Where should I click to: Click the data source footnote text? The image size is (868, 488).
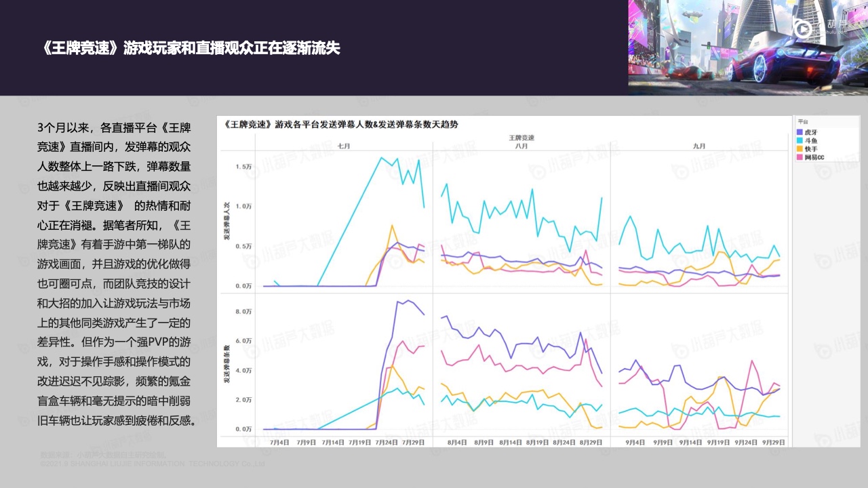coord(108,454)
